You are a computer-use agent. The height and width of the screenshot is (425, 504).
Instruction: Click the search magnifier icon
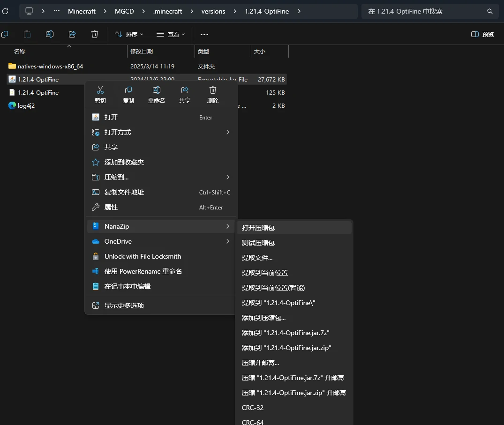click(490, 11)
